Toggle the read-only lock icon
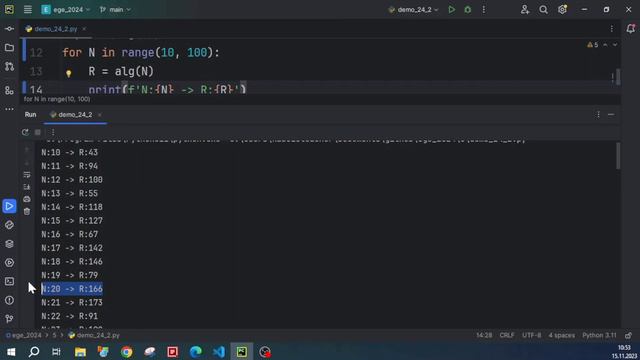 click(x=629, y=336)
